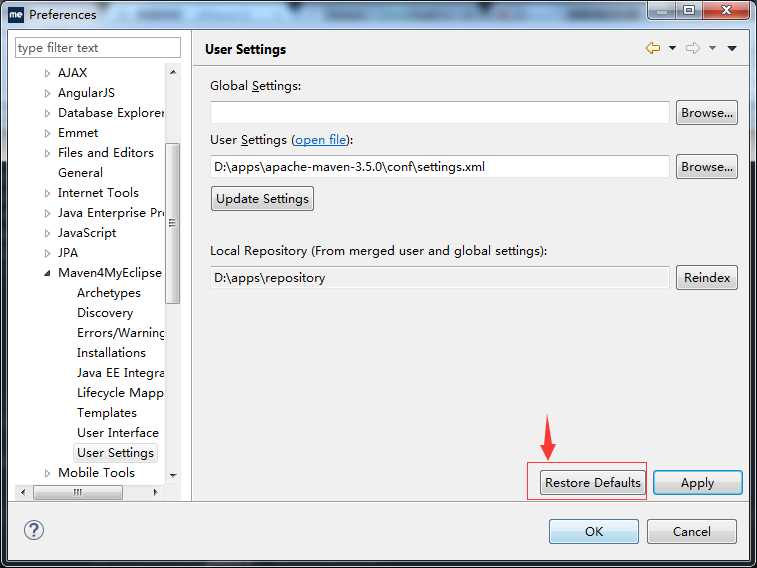Image resolution: width=757 pixels, height=568 pixels.
Task: Confirm with the OK button
Action: 594,531
